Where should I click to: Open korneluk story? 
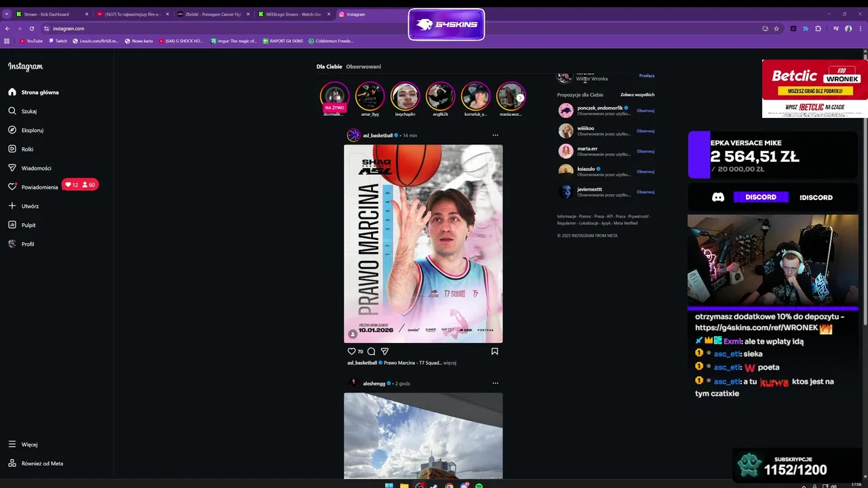[x=475, y=98]
